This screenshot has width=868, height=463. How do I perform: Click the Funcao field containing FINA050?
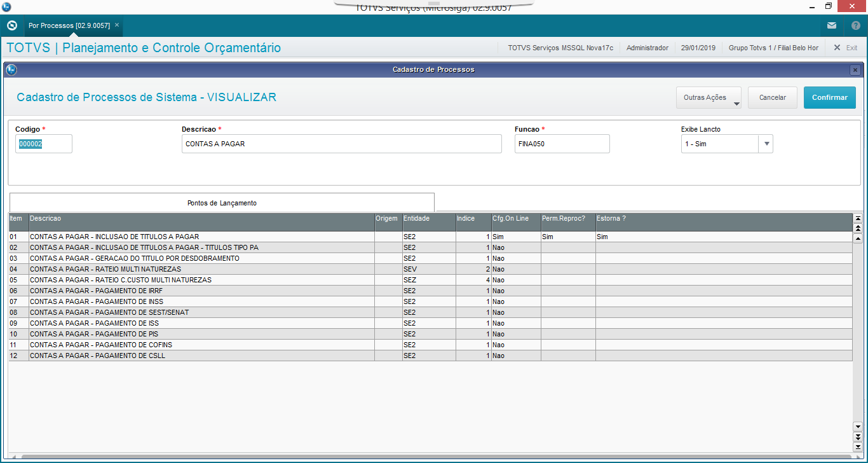point(562,144)
